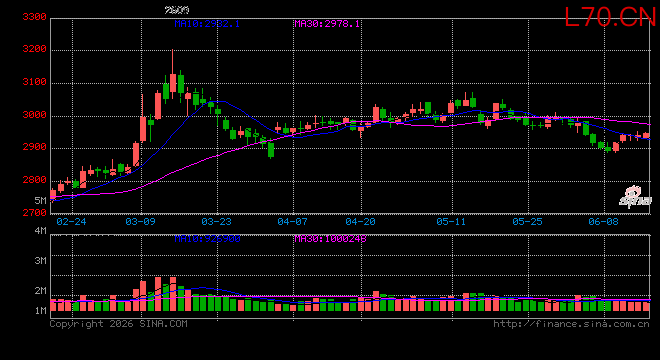Click the 04-20 date label
The image size is (660, 360).
(360, 221)
